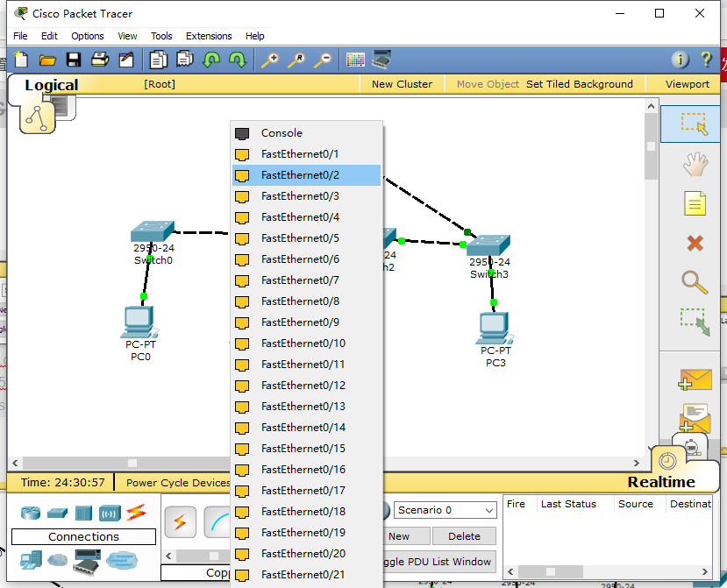Add a Complex PDU envelope
Screen dimensions: 727x588
tap(695, 417)
